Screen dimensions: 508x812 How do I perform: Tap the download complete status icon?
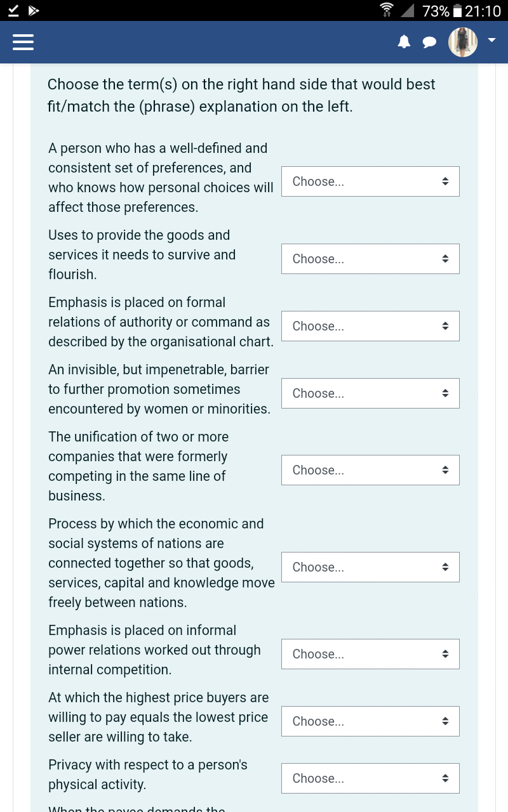pyautogui.click(x=13, y=10)
